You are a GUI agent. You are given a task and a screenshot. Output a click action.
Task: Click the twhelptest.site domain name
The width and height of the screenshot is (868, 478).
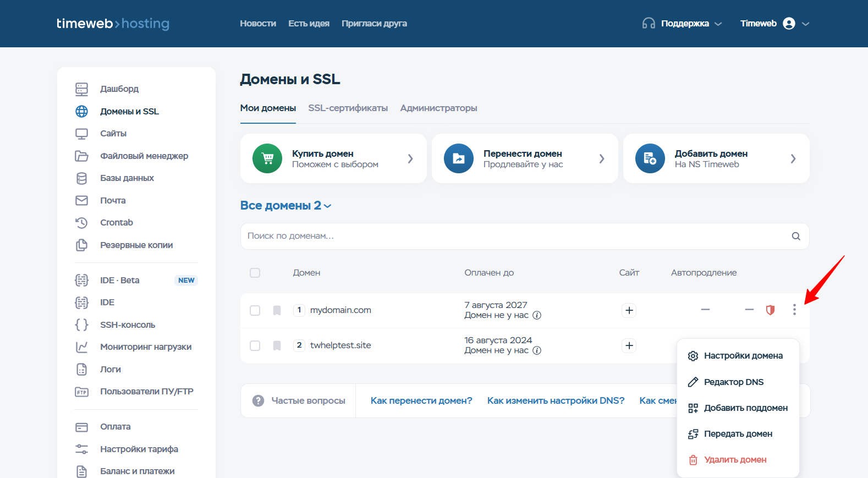point(340,345)
